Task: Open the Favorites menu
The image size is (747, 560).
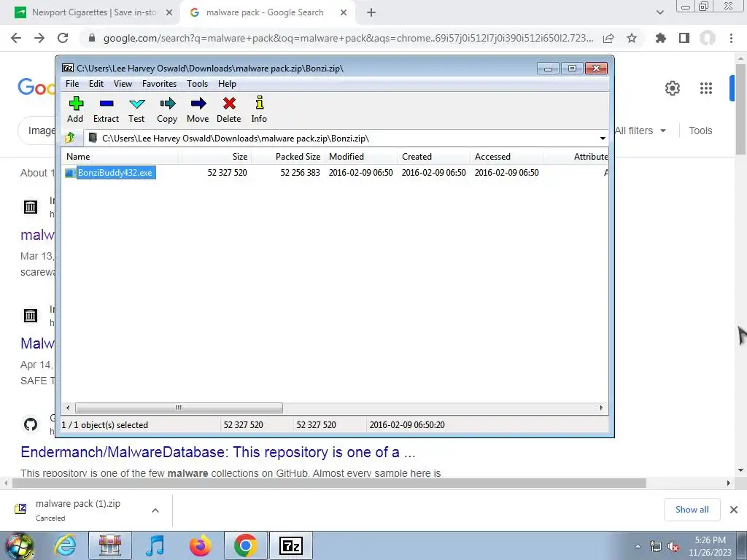Action: (x=160, y=84)
